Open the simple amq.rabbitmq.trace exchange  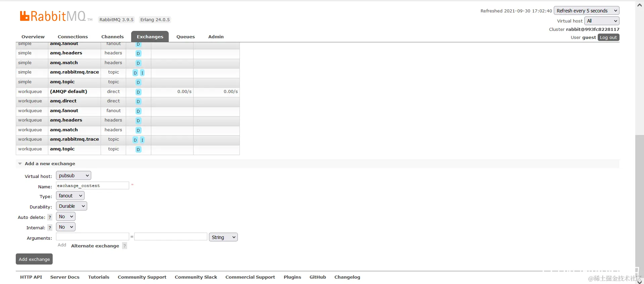[74, 72]
